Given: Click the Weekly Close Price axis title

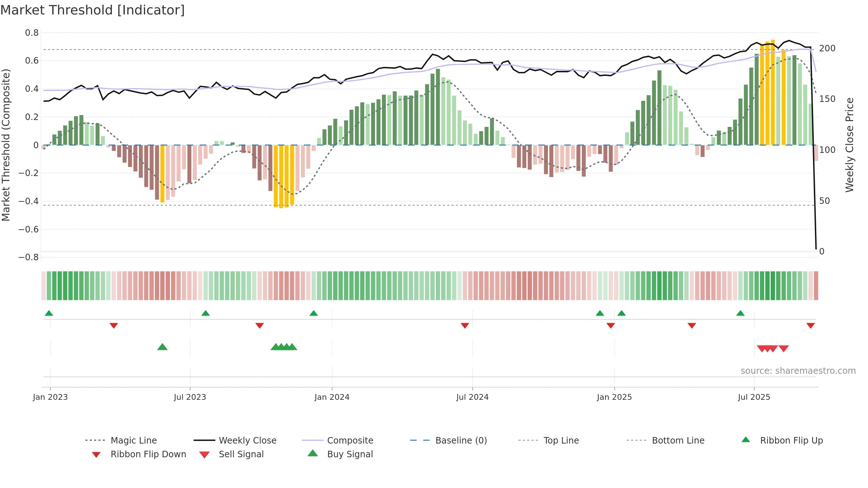Looking at the screenshot, I should point(850,145).
